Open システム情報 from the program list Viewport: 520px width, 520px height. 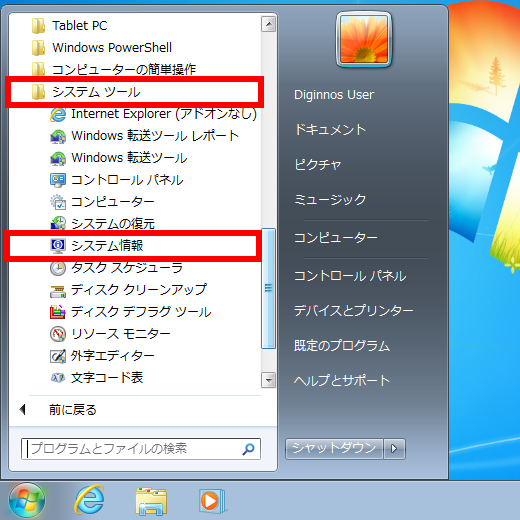coord(133,246)
